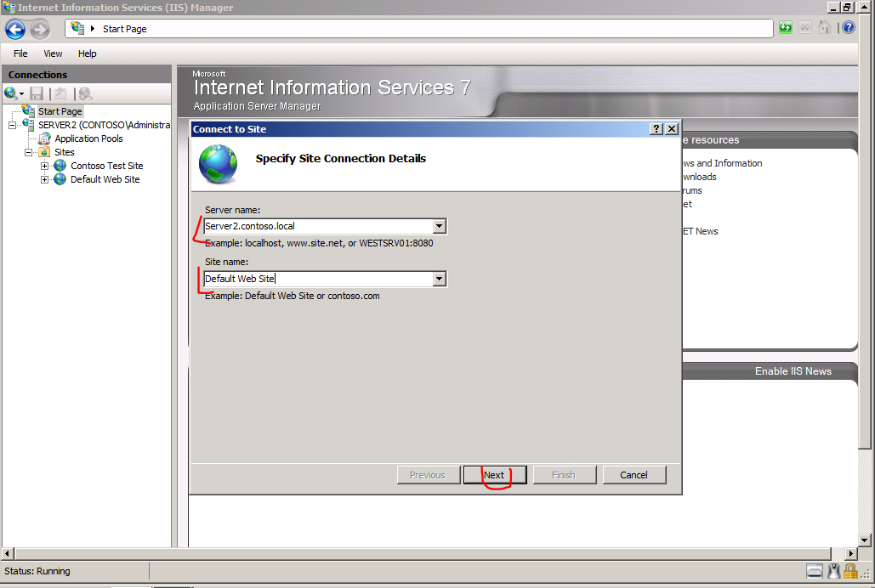Expand the Contoso Test Site node
The height and width of the screenshot is (588, 875).
click(x=44, y=166)
